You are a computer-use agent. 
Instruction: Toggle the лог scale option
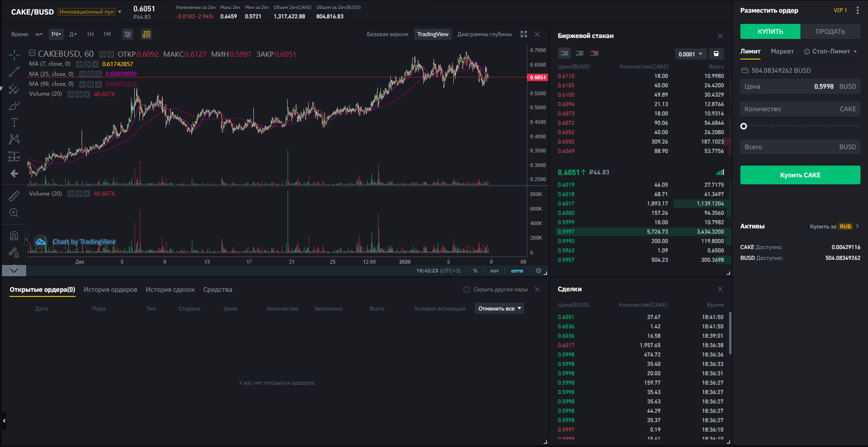pos(495,271)
